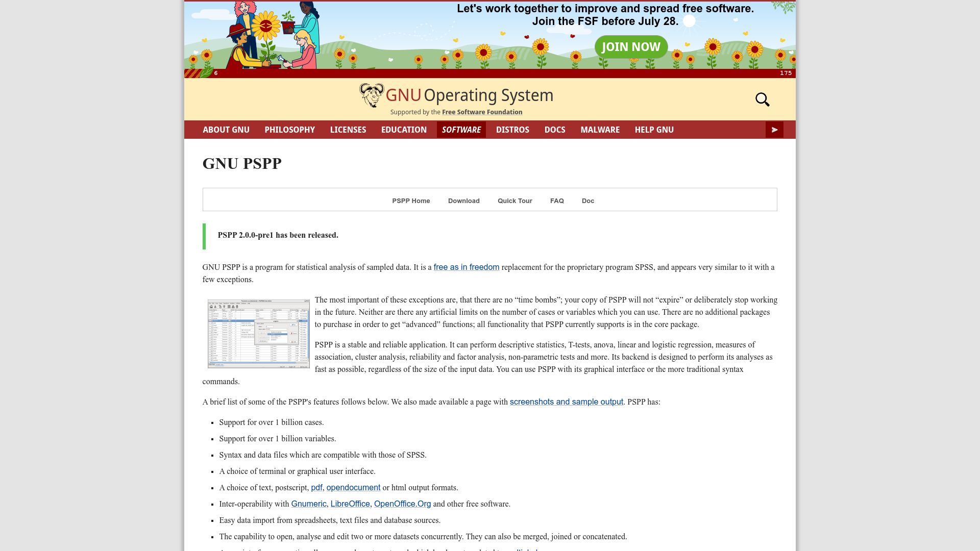Follow the LibreOffice link
The image size is (980, 551).
[350, 504]
